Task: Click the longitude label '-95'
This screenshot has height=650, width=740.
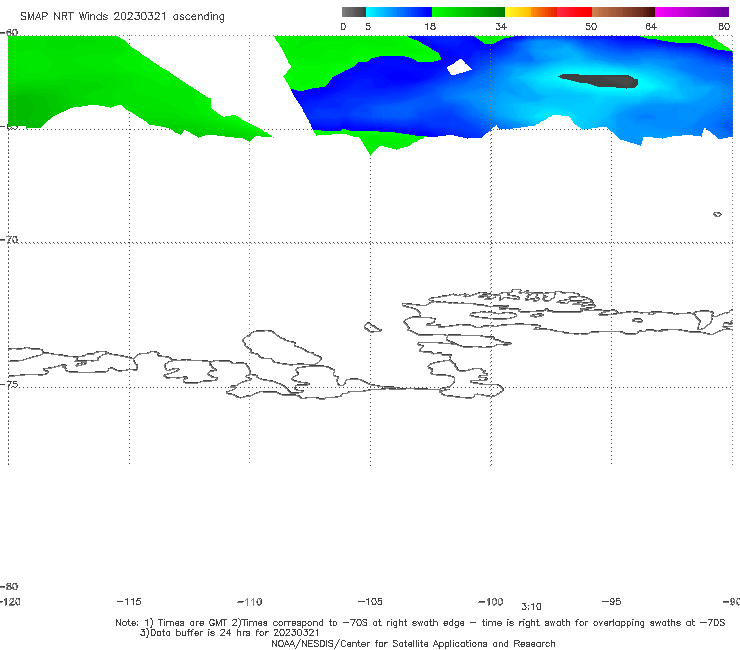Action: click(x=612, y=602)
